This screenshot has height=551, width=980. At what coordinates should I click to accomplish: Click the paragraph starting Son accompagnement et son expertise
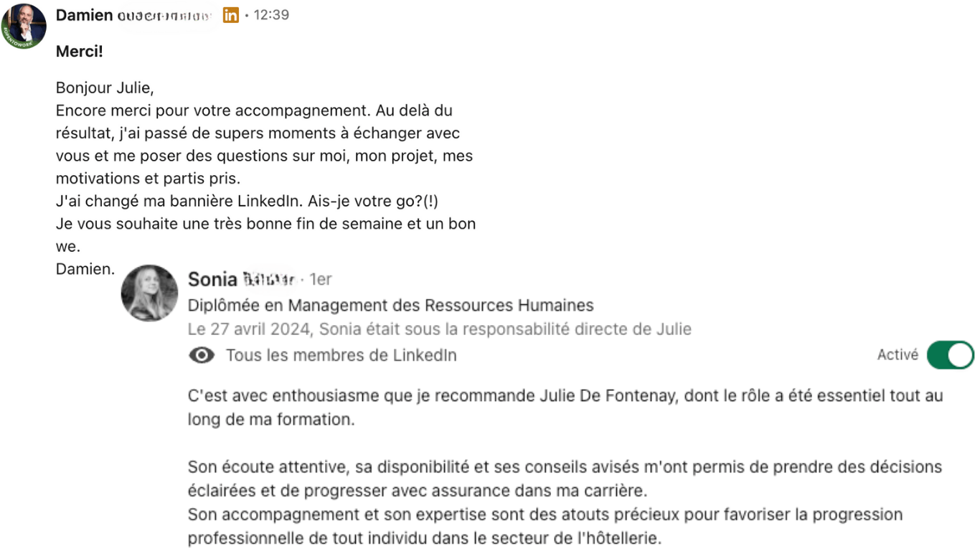[x=545, y=526]
